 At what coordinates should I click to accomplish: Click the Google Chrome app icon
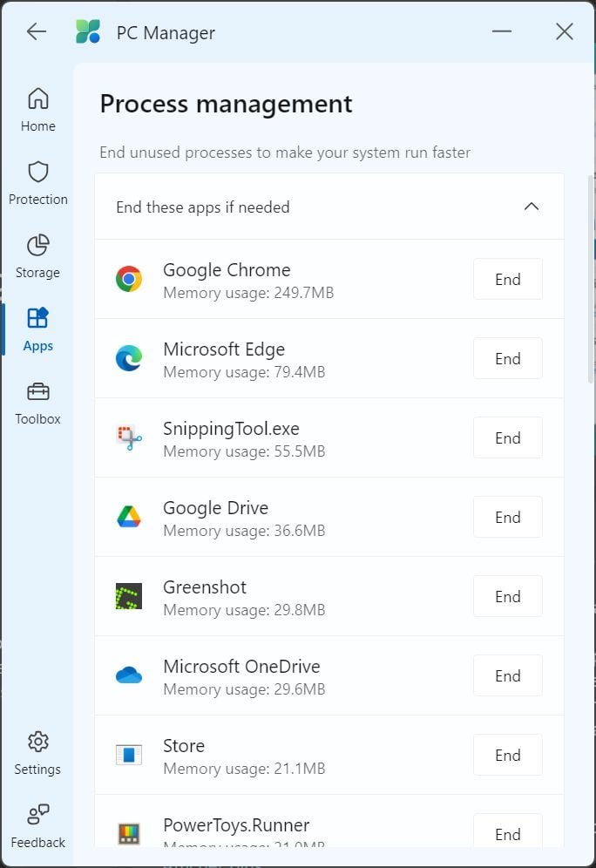point(129,279)
